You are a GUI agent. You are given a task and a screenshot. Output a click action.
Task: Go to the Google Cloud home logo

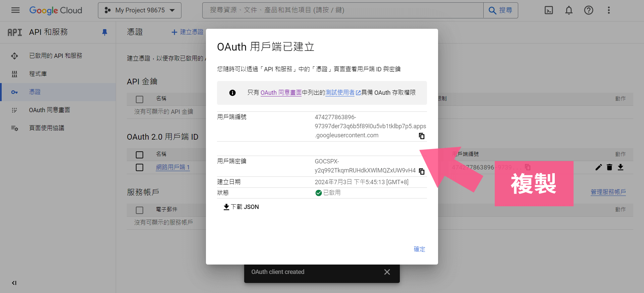pyautogui.click(x=56, y=10)
